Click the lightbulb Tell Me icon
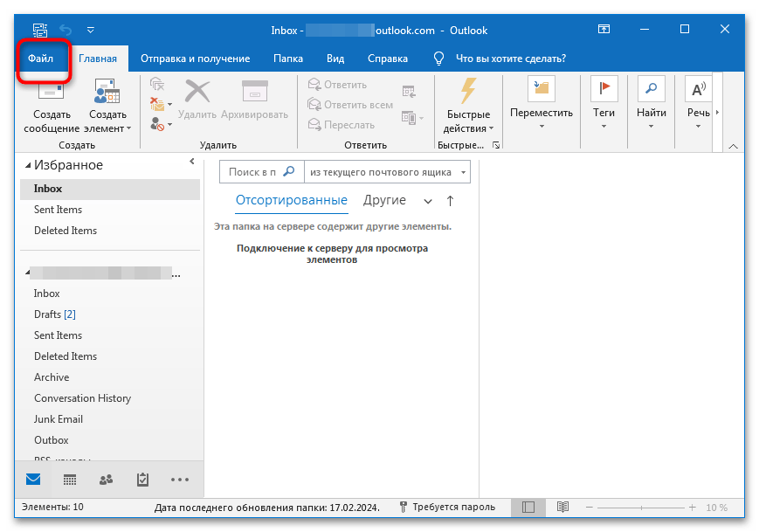759x532 pixels. pos(438,59)
